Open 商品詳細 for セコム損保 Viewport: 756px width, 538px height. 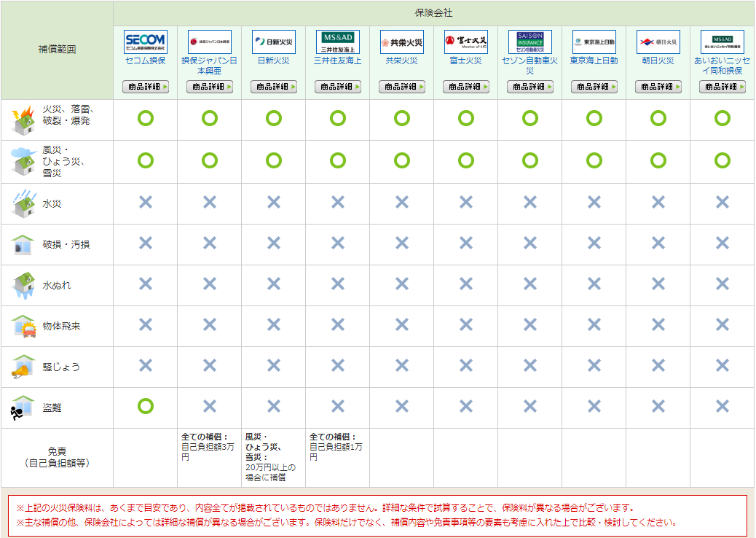click(x=145, y=86)
